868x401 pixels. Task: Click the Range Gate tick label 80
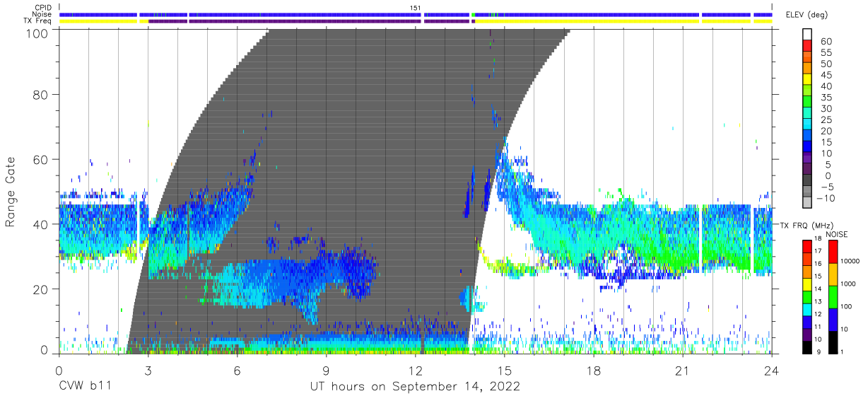(41, 95)
